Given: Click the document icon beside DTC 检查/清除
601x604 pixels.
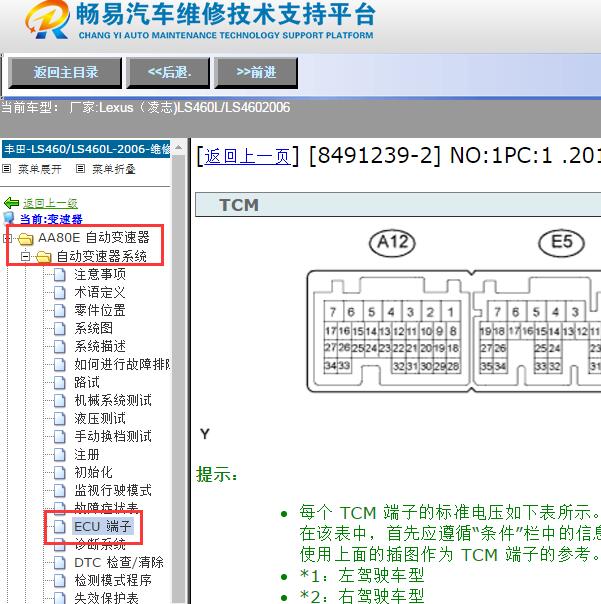Looking at the screenshot, I should [59, 563].
